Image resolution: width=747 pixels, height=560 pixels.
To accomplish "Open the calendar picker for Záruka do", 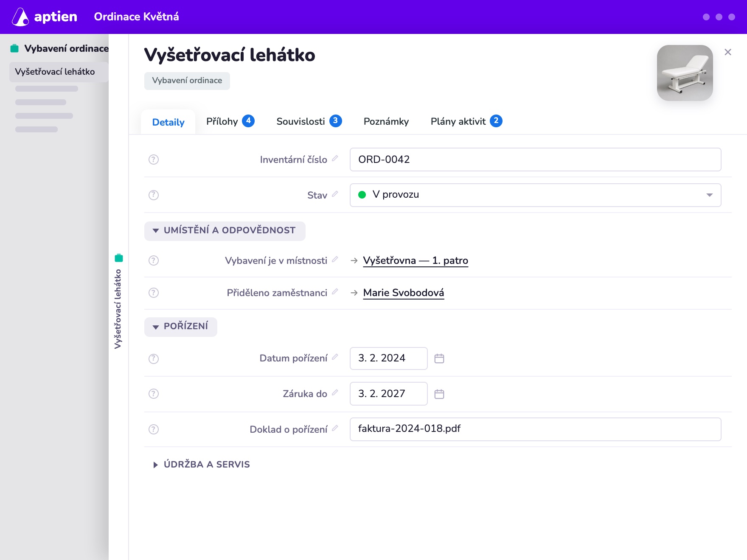I will point(439,394).
